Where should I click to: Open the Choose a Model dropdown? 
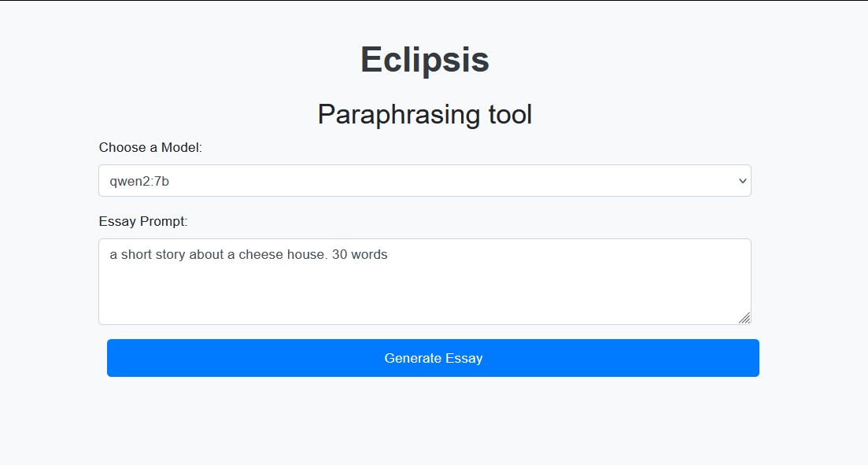[x=425, y=181]
